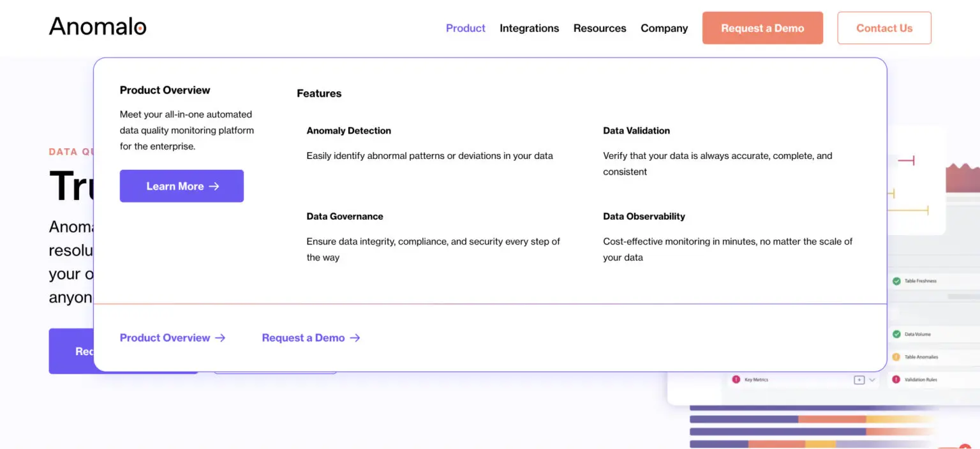Image resolution: width=980 pixels, height=449 pixels.
Task: Click 'Easily identify abnormal patterns' description
Action: tap(430, 156)
